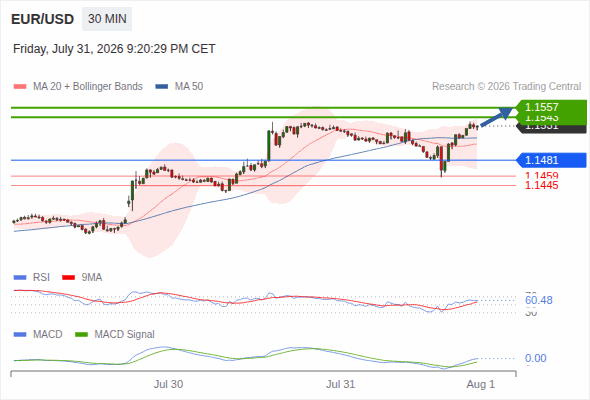This screenshot has height=400, width=590.
Task: Click the Jul 30 date axis label
Action: click(168, 384)
